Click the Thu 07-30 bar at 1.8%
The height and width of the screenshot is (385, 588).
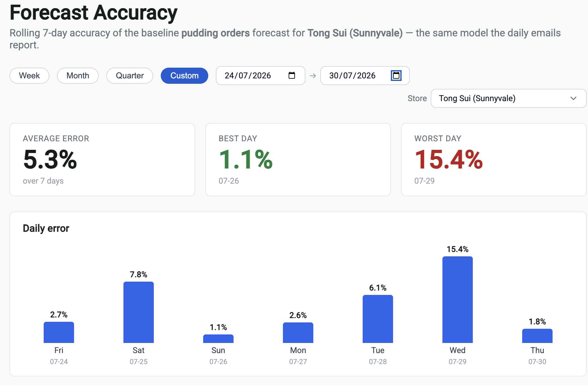pyautogui.click(x=537, y=336)
